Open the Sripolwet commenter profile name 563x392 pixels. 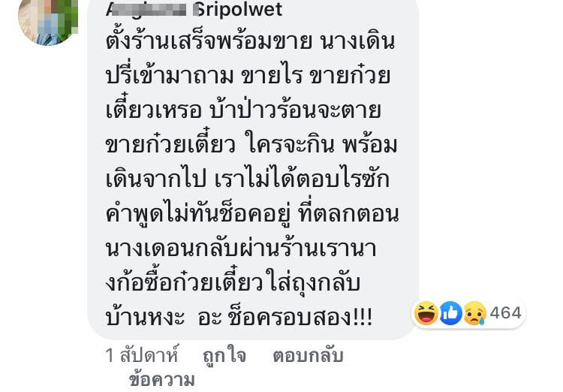(x=237, y=9)
